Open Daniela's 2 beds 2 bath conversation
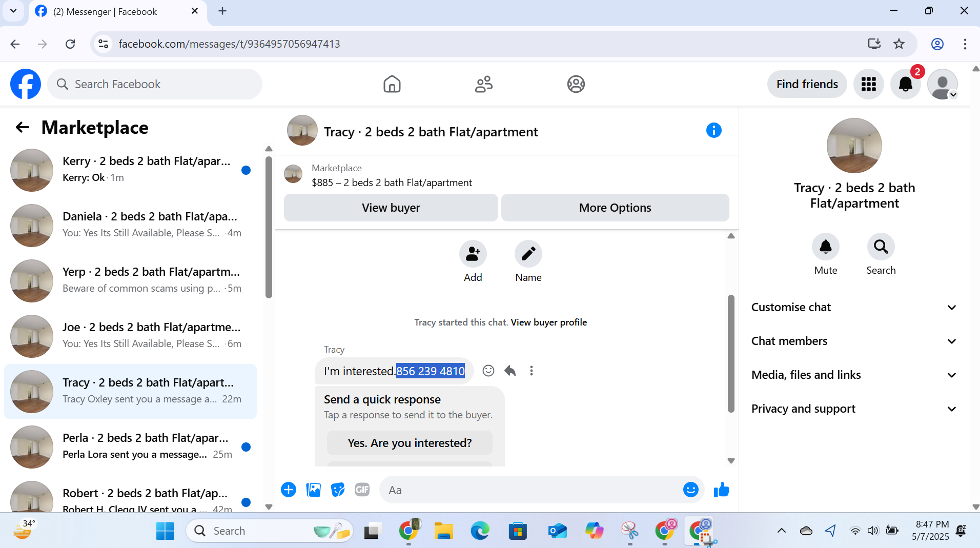The image size is (980, 548). coord(131,226)
